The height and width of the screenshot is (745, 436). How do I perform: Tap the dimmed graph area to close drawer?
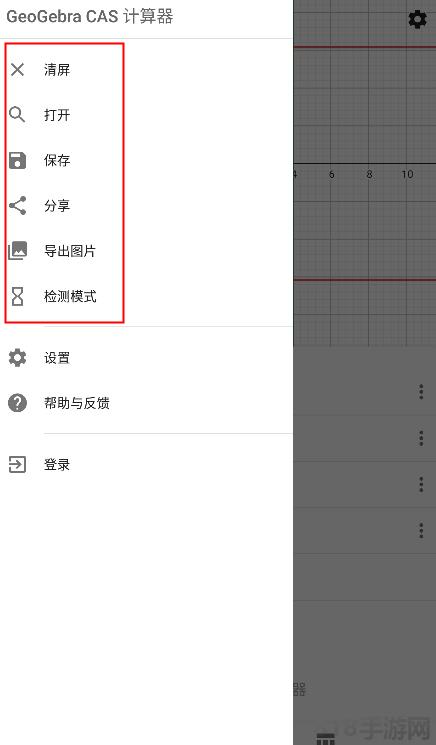(x=365, y=173)
